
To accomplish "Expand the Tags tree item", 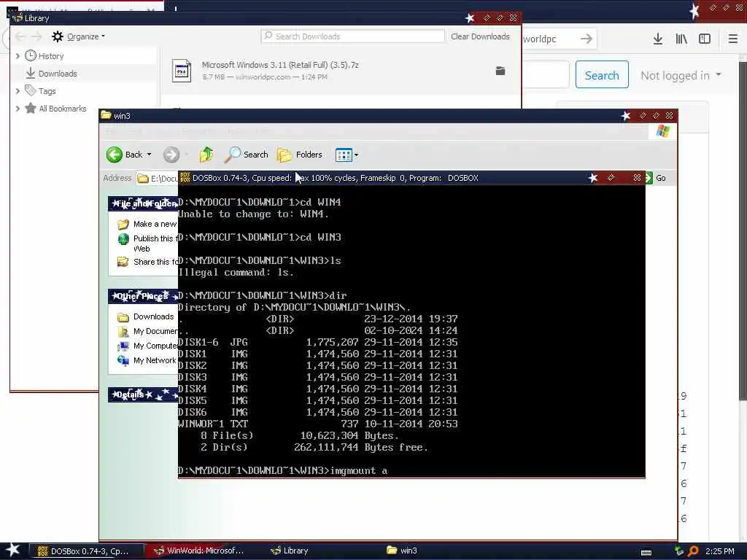I will (18, 91).
